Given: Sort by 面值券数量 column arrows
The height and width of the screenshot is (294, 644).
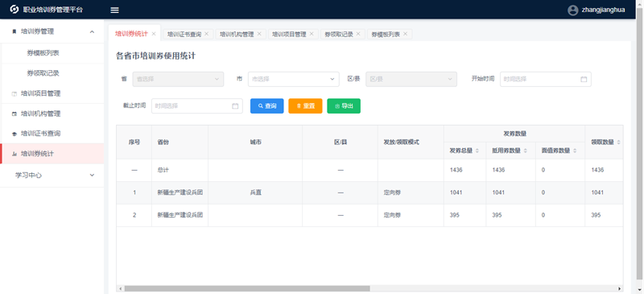Looking at the screenshot, I should (x=575, y=151).
